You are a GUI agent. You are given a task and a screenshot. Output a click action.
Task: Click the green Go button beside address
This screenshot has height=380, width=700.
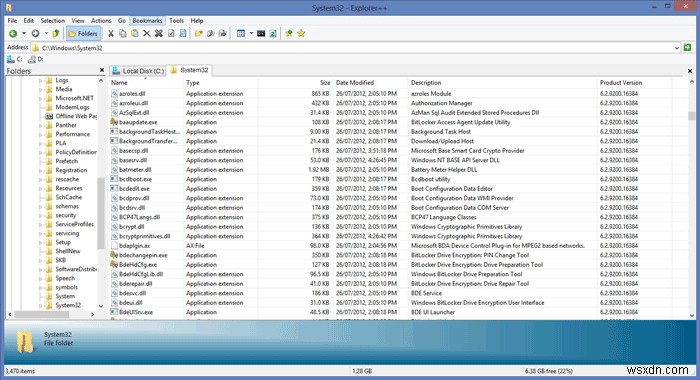(x=688, y=47)
